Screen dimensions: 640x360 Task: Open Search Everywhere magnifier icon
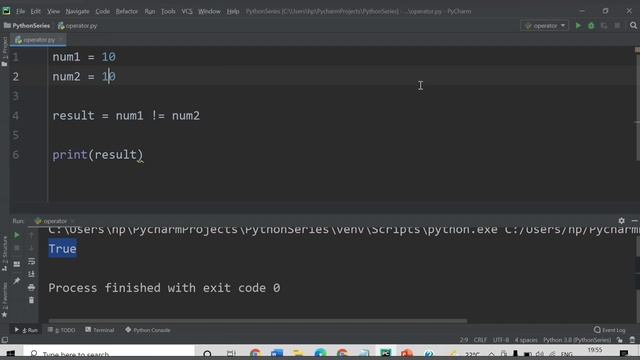coord(633,26)
